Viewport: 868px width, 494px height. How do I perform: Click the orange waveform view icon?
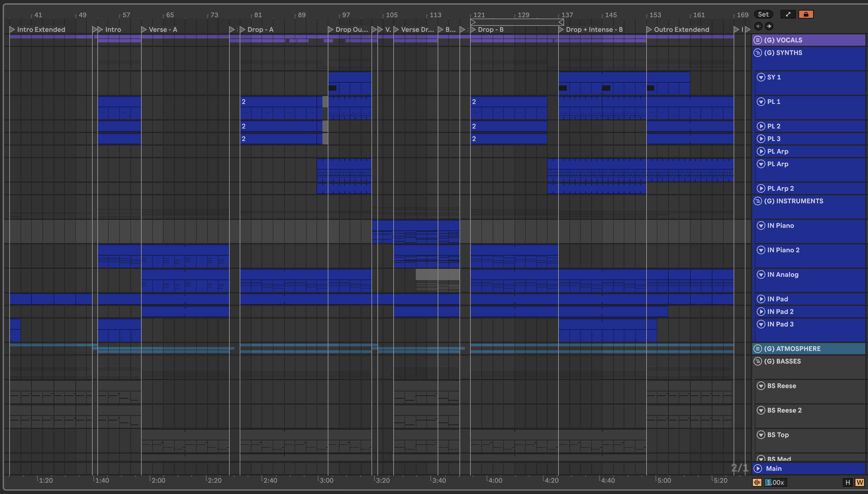pos(757,482)
